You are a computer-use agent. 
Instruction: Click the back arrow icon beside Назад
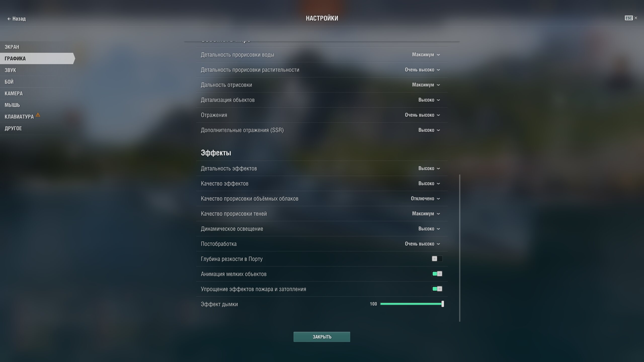pyautogui.click(x=9, y=19)
